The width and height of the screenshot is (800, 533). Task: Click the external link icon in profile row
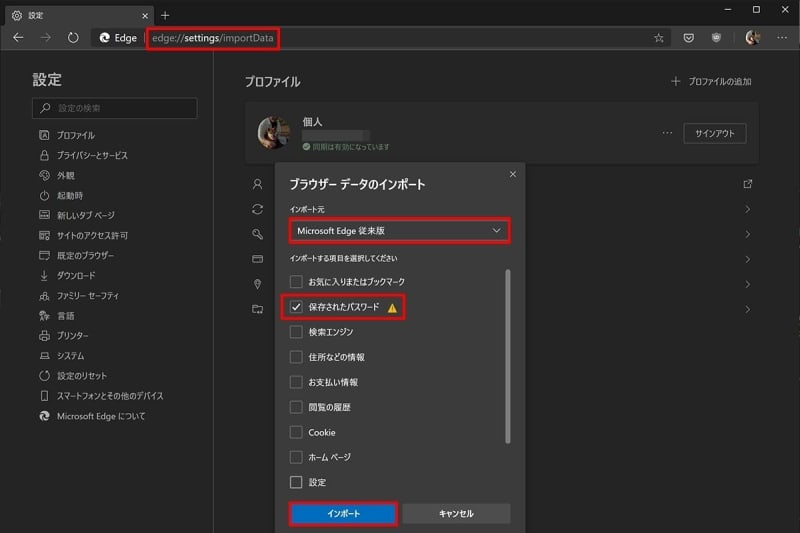(747, 184)
